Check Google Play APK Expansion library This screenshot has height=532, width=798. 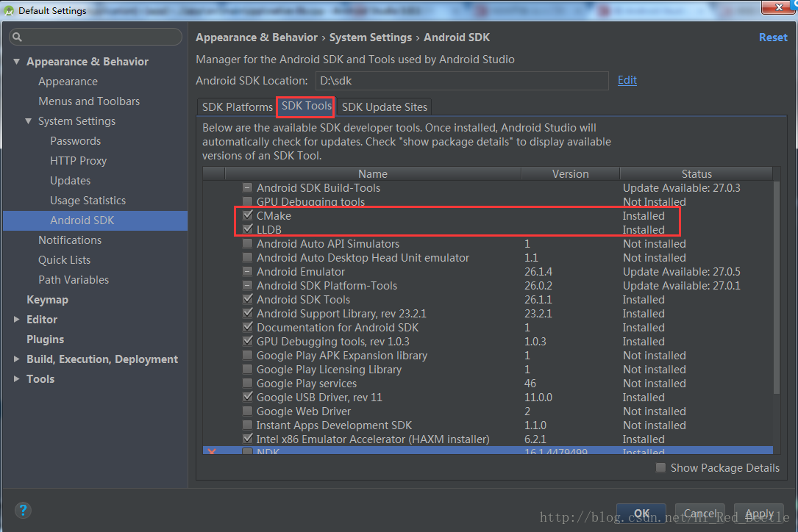click(x=247, y=355)
